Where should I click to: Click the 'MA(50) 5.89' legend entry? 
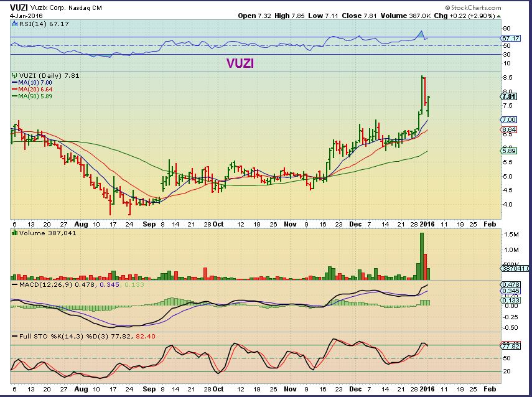point(32,96)
